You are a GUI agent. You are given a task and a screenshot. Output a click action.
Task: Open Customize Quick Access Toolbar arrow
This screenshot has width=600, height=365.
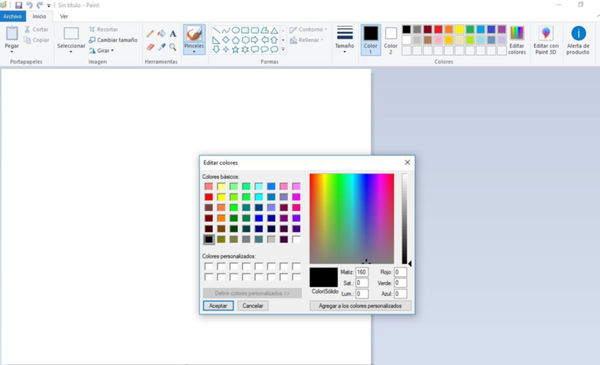point(49,5)
